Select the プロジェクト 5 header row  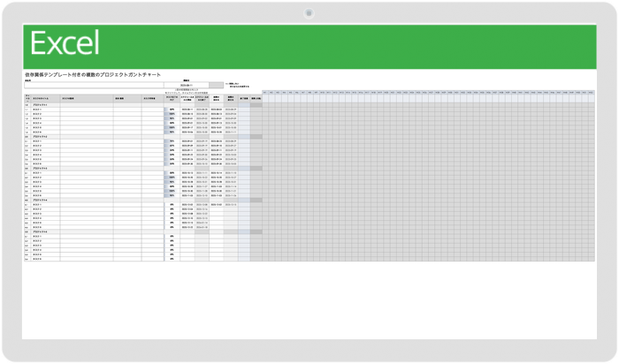pyautogui.click(x=143, y=231)
